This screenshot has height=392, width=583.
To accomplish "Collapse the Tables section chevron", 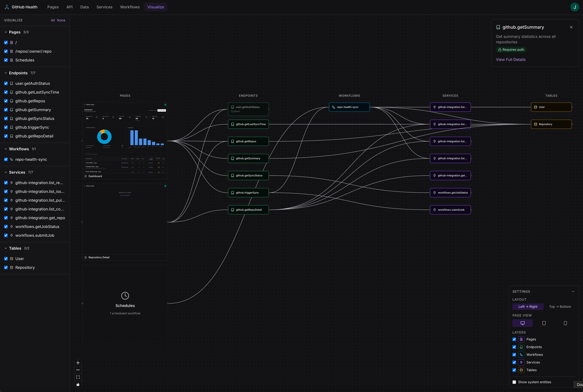I will pos(6,248).
